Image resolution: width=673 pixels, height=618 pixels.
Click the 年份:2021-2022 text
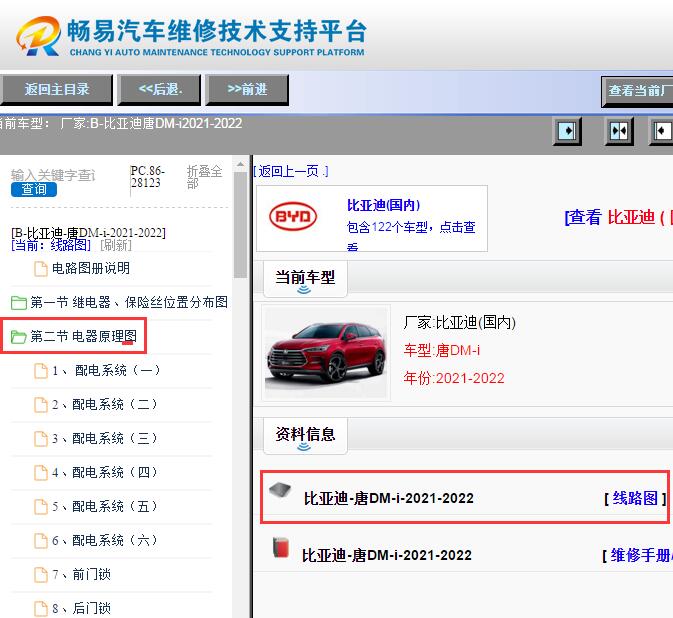click(454, 379)
